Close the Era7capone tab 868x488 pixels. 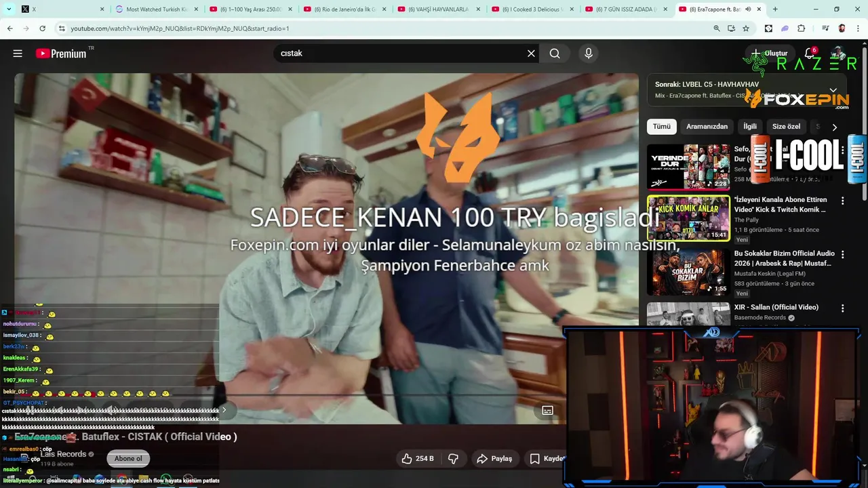[x=759, y=9]
